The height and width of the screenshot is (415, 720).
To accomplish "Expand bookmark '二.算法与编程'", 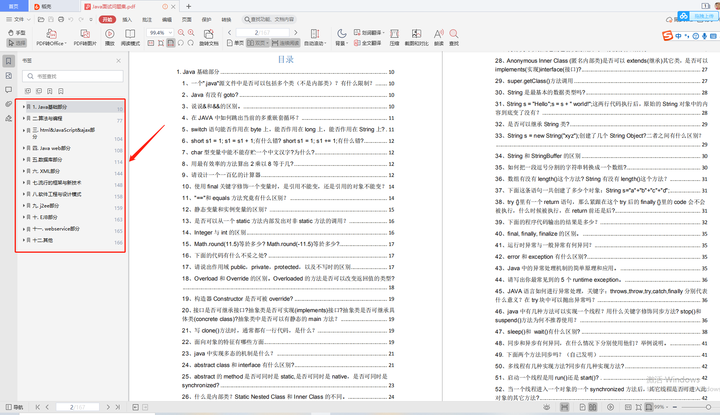I will tap(23, 118).
